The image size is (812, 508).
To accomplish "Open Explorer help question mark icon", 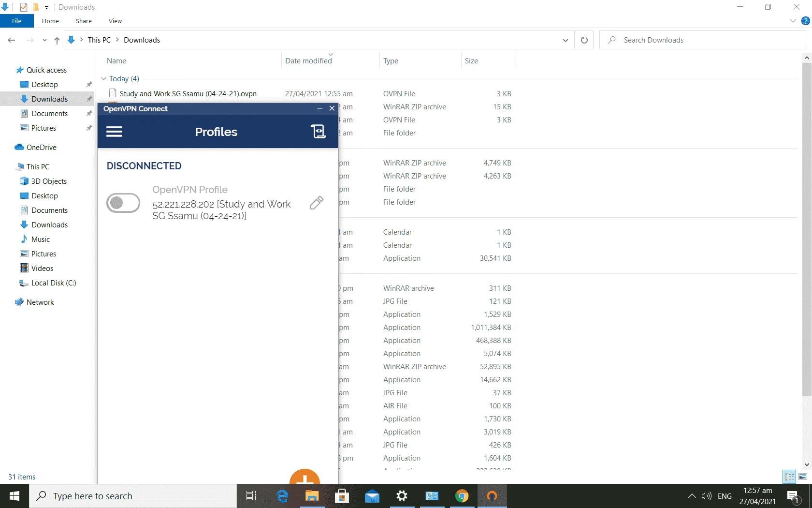I will (x=805, y=21).
